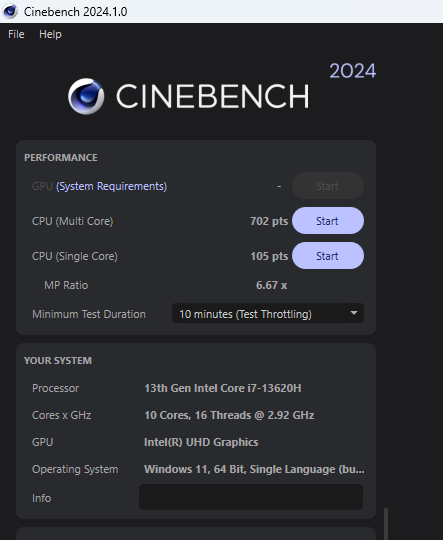Open the Help menu

pyautogui.click(x=50, y=34)
